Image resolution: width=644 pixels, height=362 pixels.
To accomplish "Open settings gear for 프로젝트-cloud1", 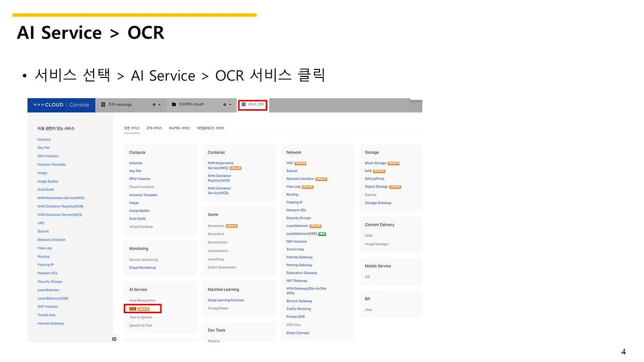I will coord(224,105).
